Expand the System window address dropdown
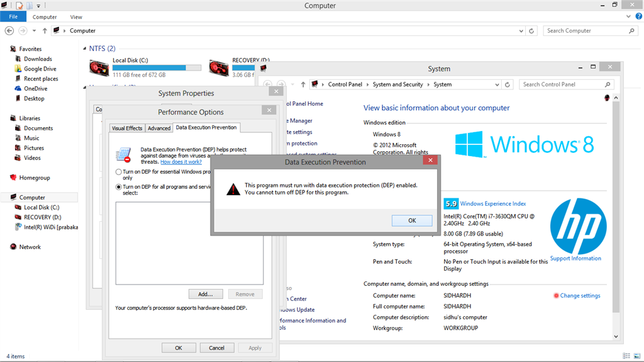The image size is (644, 362). (x=497, y=85)
